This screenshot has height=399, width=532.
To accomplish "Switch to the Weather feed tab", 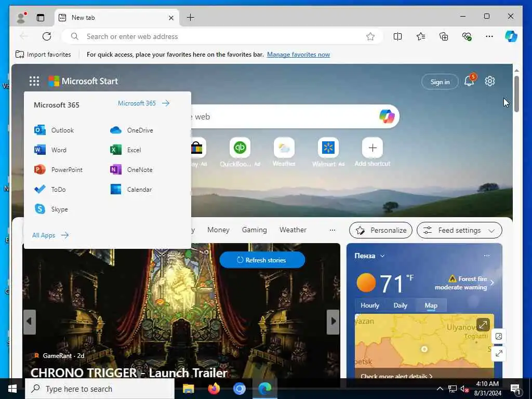I will click(x=293, y=230).
